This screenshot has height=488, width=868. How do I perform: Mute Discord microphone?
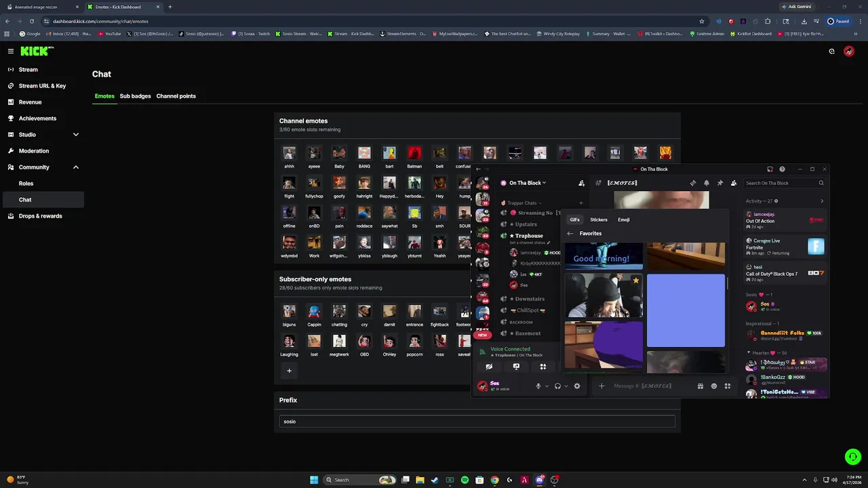(538, 386)
